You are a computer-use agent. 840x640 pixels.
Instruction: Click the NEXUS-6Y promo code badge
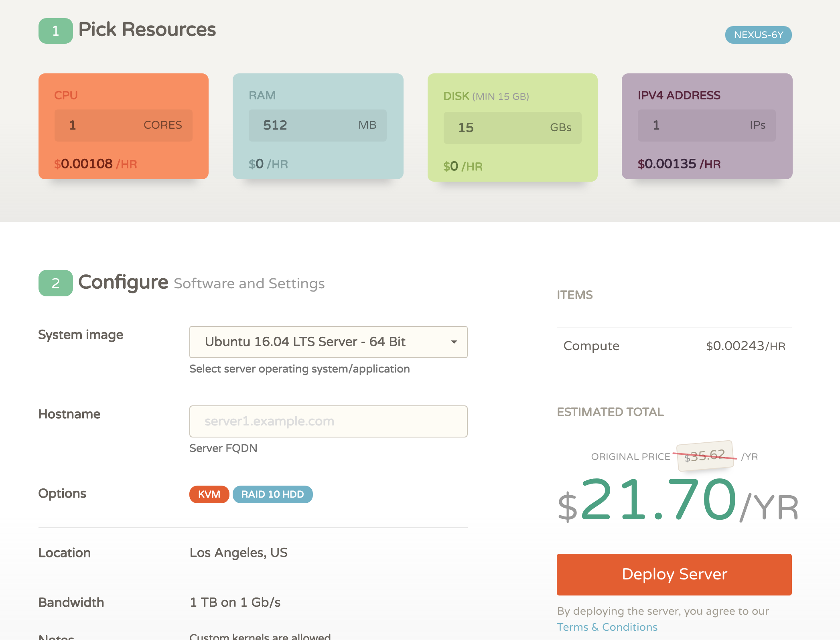pos(758,35)
